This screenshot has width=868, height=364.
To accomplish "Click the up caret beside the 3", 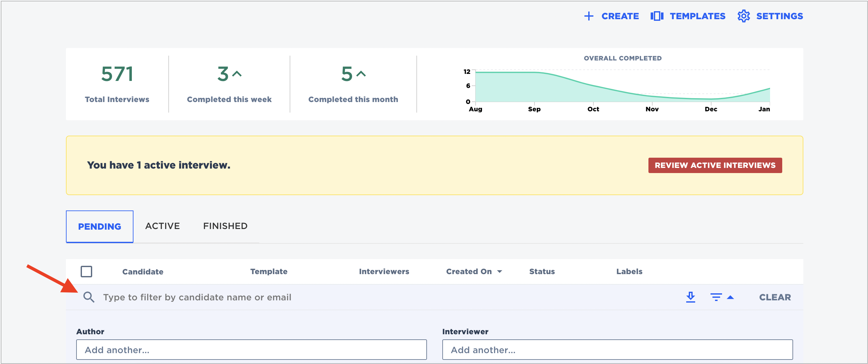I will [x=237, y=74].
